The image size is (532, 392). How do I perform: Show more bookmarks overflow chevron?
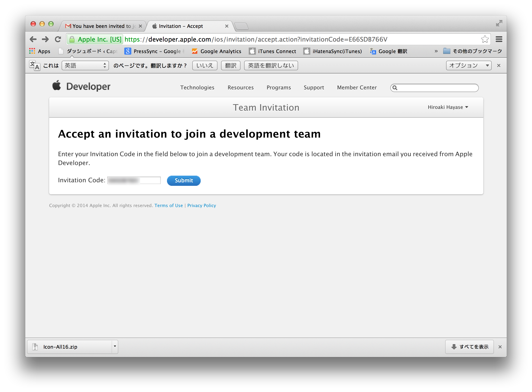[x=436, y=51]
